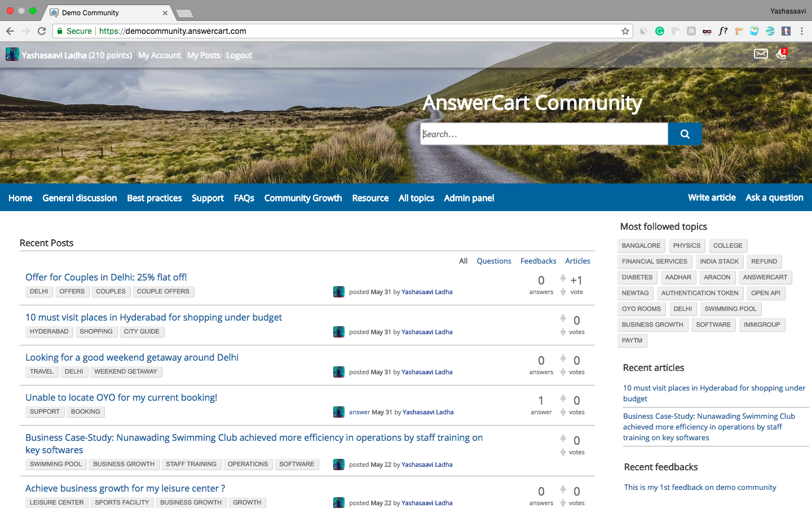
Task: Click the blue search magnifier button
Action: pyautogui.click(x=685, y=134)
